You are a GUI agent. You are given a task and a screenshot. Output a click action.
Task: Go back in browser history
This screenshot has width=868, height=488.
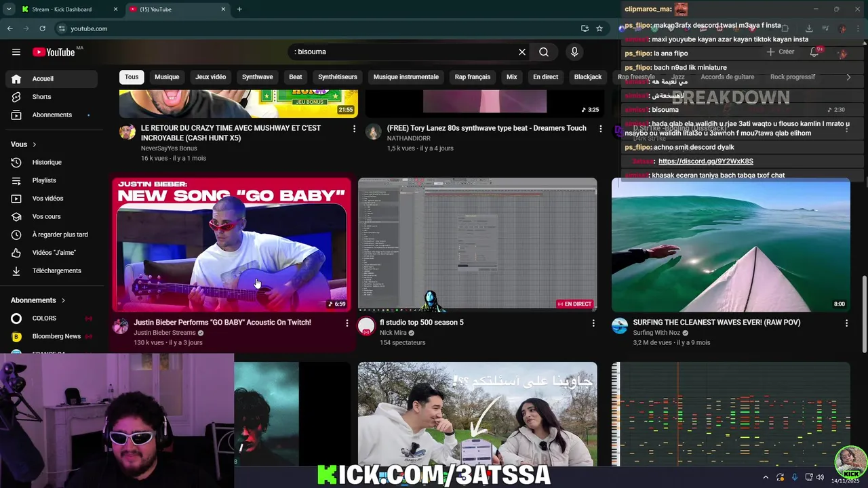[9, 28]
